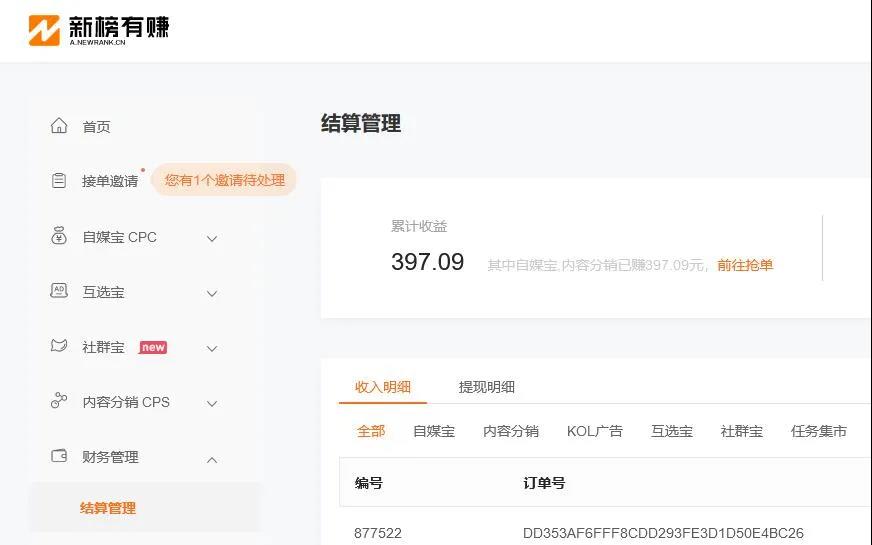Click the 内容分销 CPS share icon
This screenshot has width=872, height=545.
pos(59,401)
